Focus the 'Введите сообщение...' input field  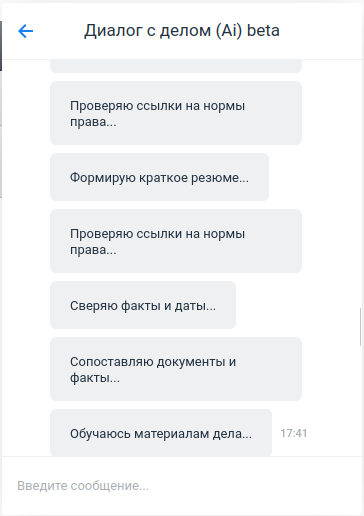(x=182, y=486)
